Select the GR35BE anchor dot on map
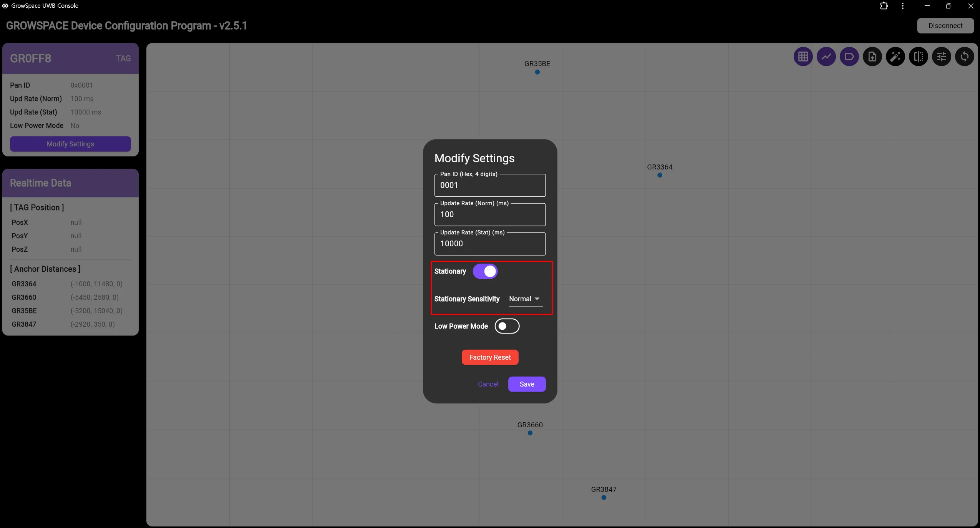The width and height of the screenshot is (980, 528). tap(537, 72)
